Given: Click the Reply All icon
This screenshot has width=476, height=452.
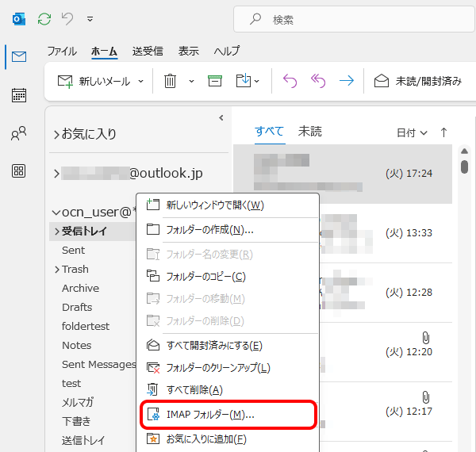Looking at the screenshot, I should [x=318, y=81].
